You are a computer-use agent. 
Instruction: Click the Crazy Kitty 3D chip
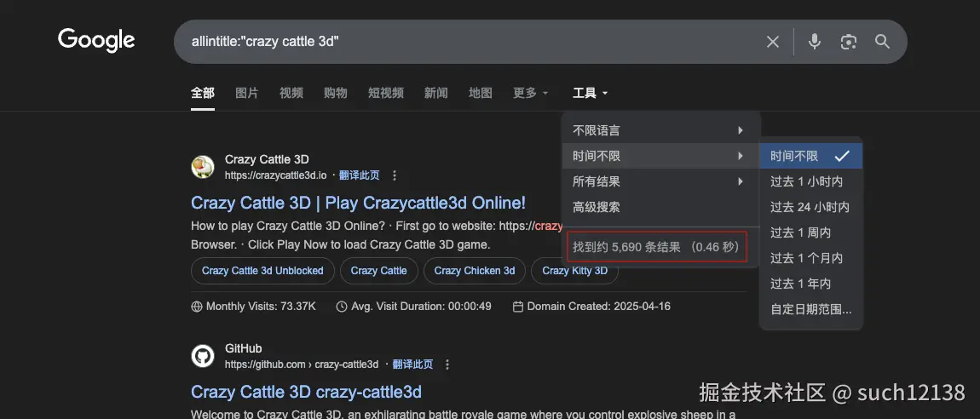coord(574,271)
